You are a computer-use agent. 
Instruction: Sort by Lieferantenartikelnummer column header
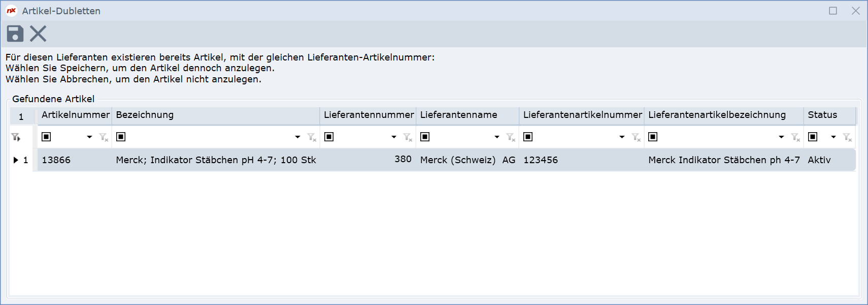point(582,115)
